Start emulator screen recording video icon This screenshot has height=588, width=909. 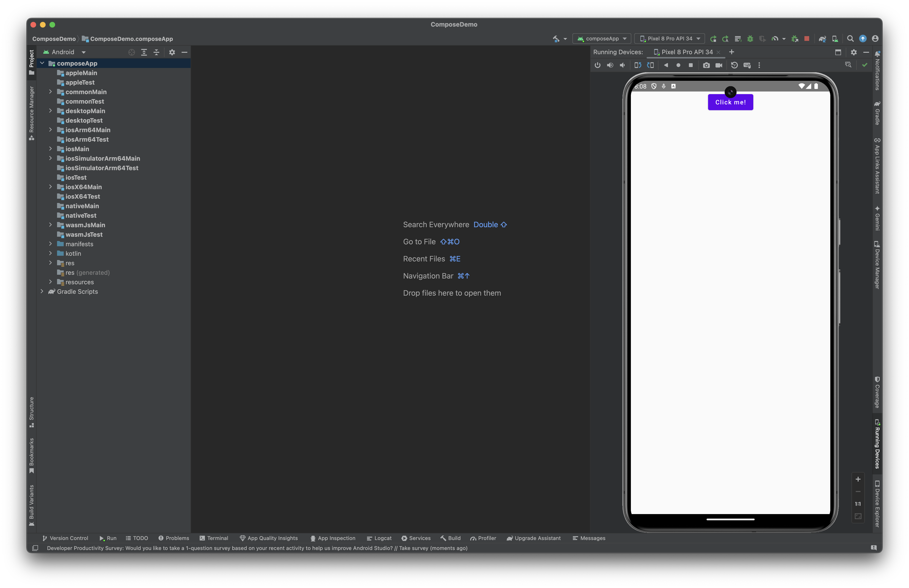719,65
